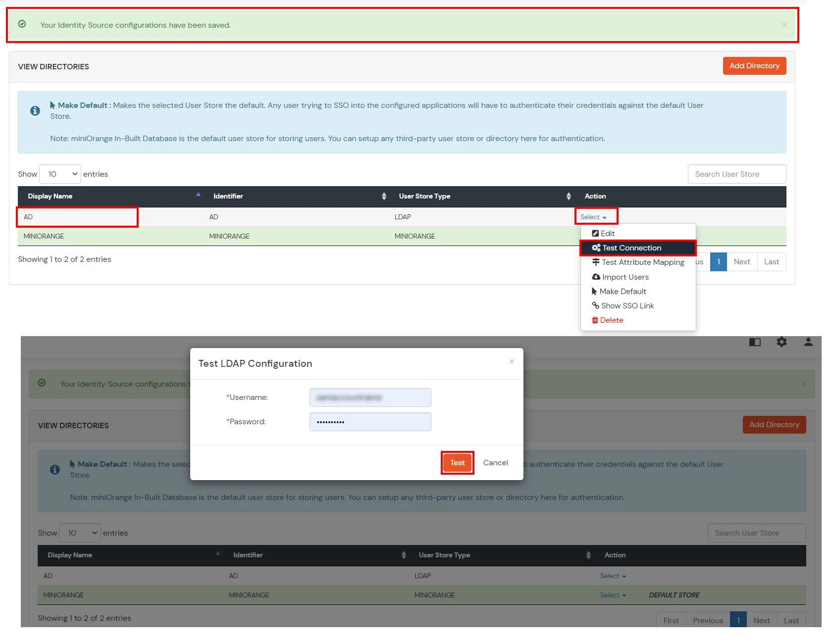Click Cancel in the Test LDAP dialog
The height and width of the screenshot is (644, 832).
pos(496,463)
